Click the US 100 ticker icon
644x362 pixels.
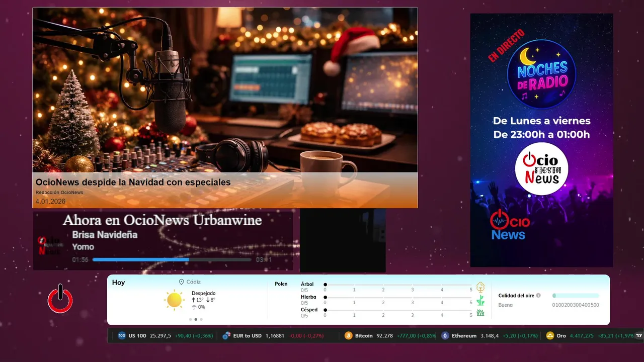[122, 336]
